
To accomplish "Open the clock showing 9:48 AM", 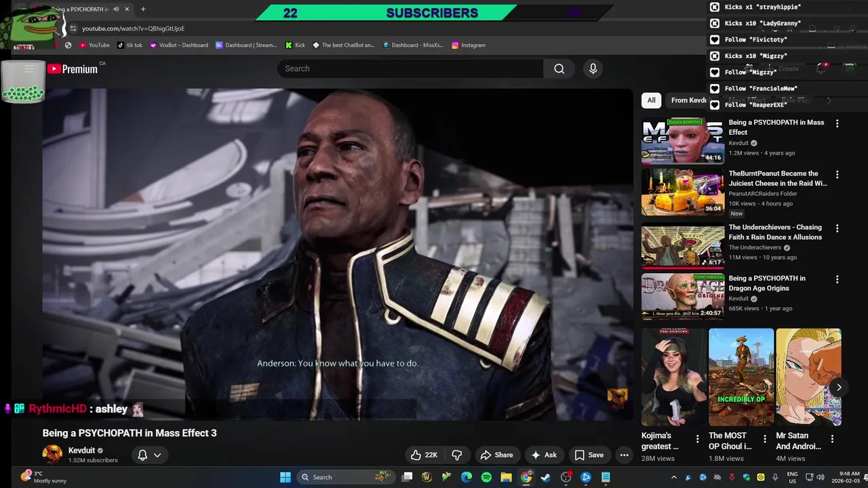I will (845, 477).
